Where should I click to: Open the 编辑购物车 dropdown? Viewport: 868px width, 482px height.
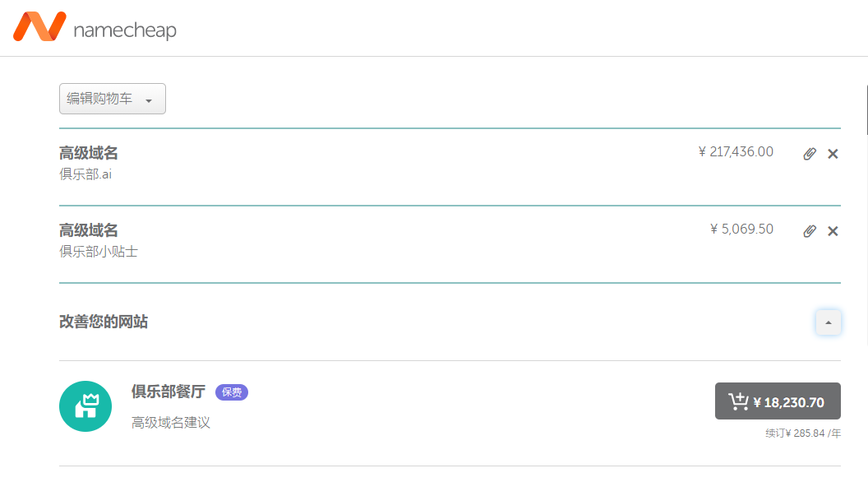point(113,99)
